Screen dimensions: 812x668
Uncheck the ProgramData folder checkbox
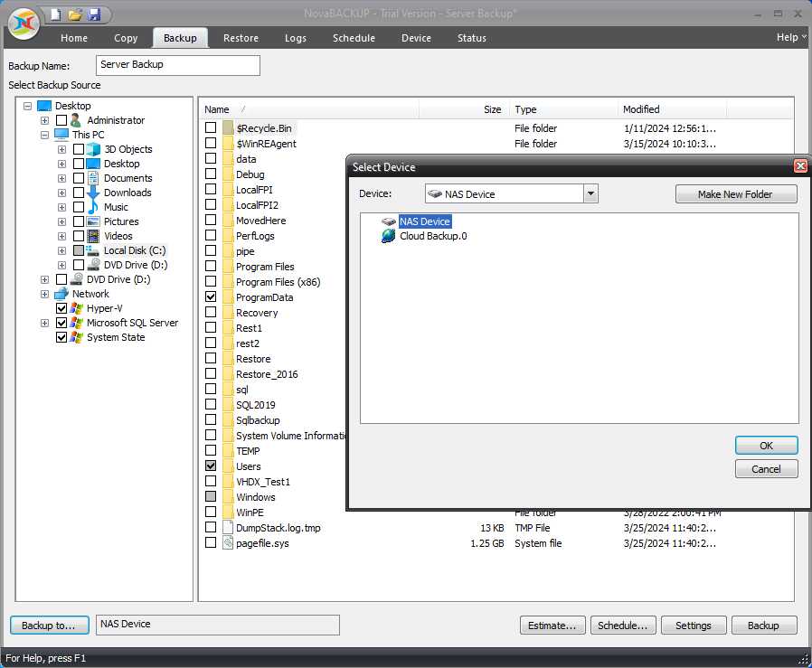point(212,296)
